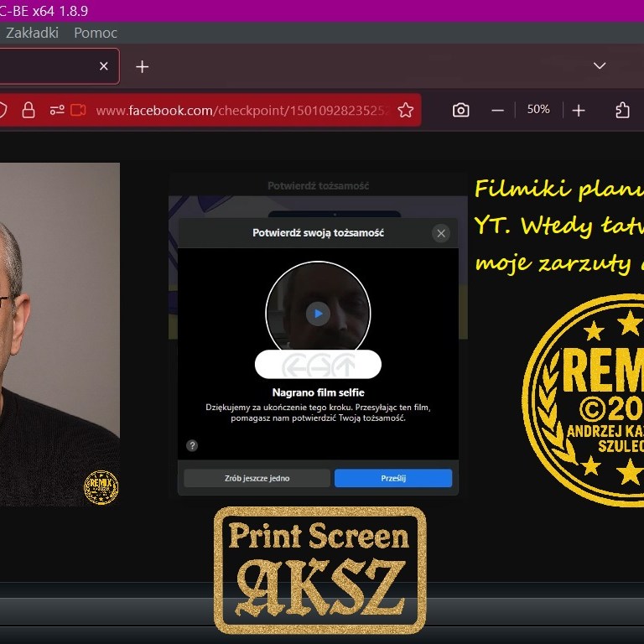Open the Zakładki menu
Image resolution: width=644 pixels, height=644 pixels.
click(32, 33)
